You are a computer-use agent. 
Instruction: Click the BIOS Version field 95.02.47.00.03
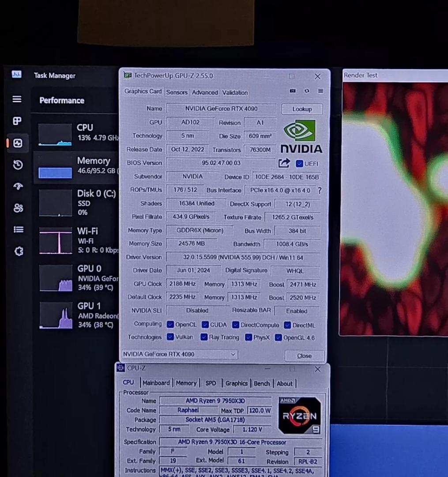(221, 163)
